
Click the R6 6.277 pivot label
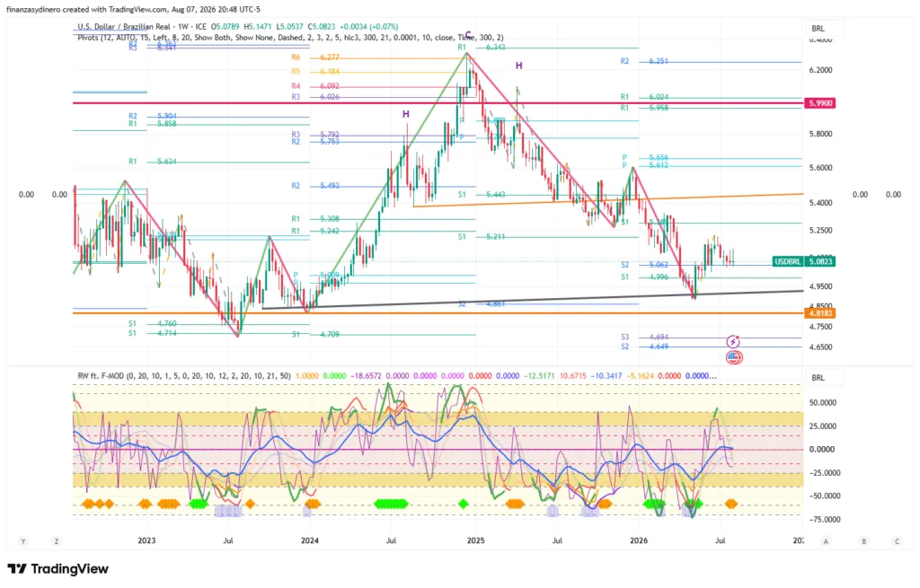tap(315, 57)
